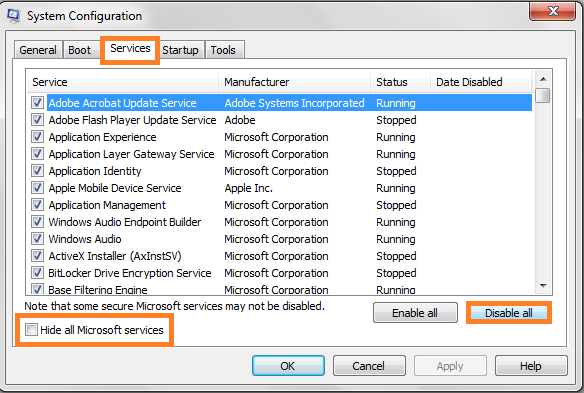Sort by the Service column header
Image resolution: width=584 pixels, height=393 pixels.
click(123, 82)
